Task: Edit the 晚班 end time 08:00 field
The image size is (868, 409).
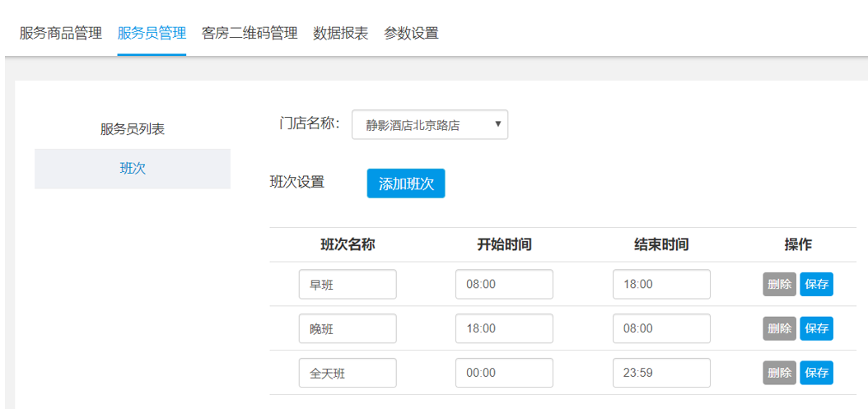Action: point(661,328)
